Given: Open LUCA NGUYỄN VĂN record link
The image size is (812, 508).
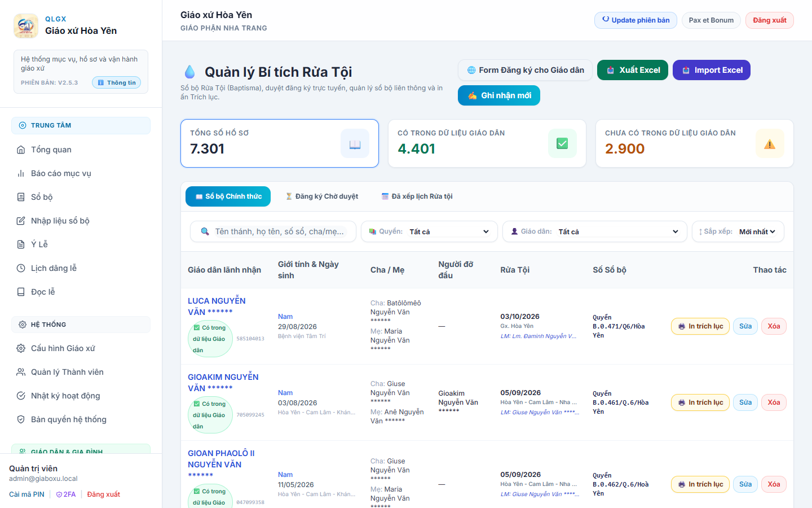Looking at the screenshot, I should pyautogui.click(x=217, y=306).
